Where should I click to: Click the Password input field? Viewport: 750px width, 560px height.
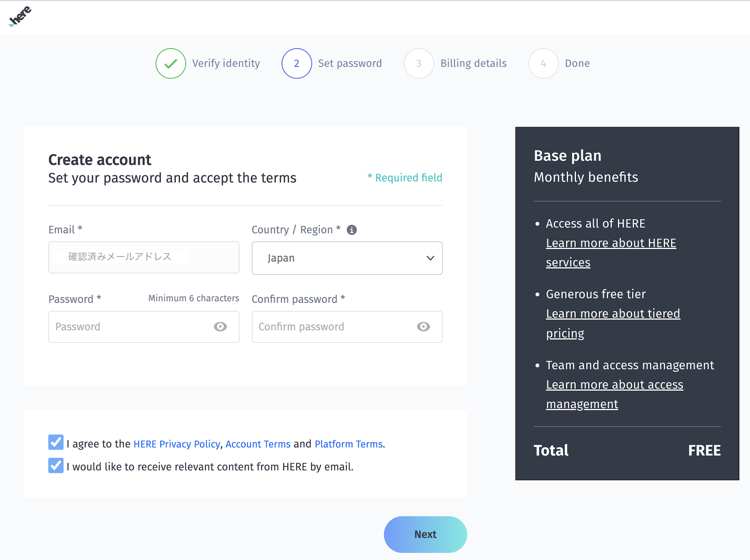click(x=144, y=327)
